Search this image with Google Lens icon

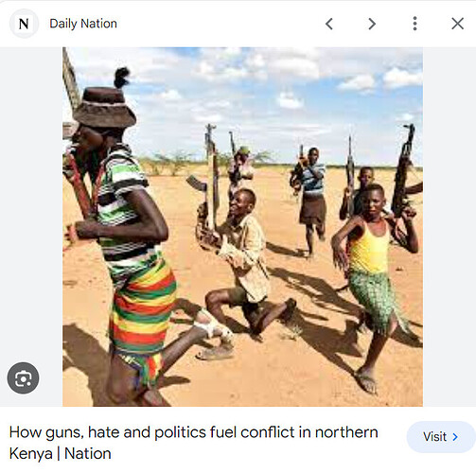click(23, 377)
